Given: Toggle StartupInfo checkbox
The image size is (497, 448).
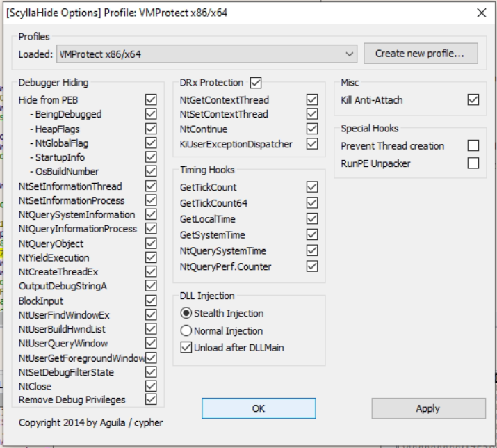Looking at the screenshot, I should coord(151,157).
